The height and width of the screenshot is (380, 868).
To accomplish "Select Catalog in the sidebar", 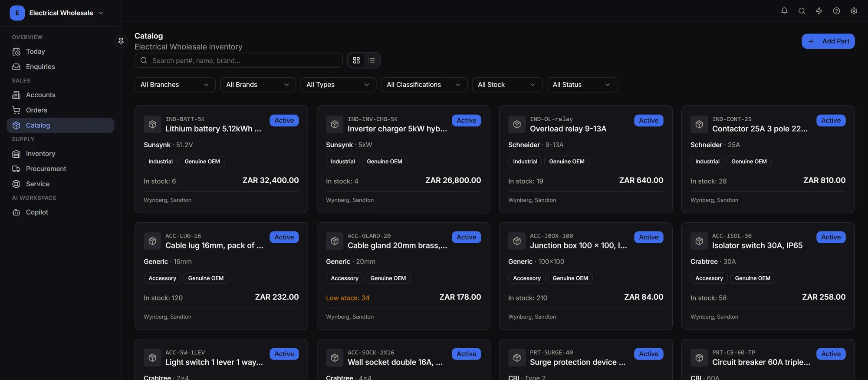I will [x=60, y=126].
